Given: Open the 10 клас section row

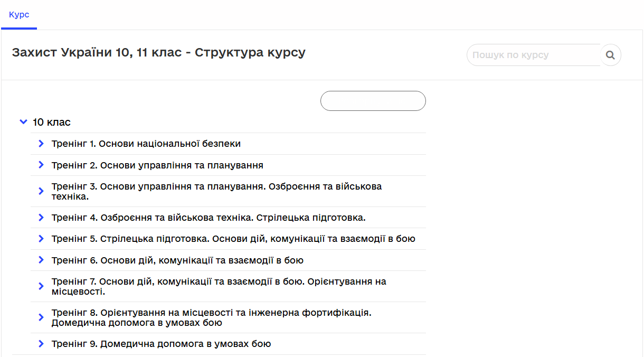Looking at the screenshot, I should click(x=51, y=121).
